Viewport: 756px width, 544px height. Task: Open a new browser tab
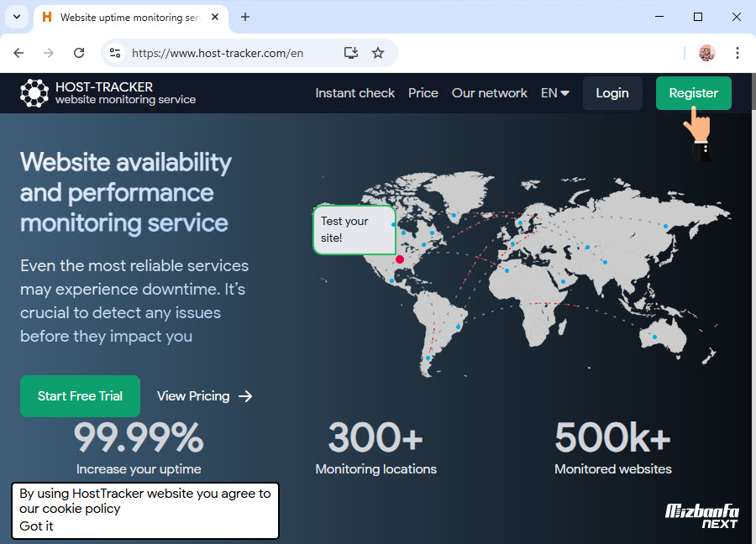[x=245, y=18]
